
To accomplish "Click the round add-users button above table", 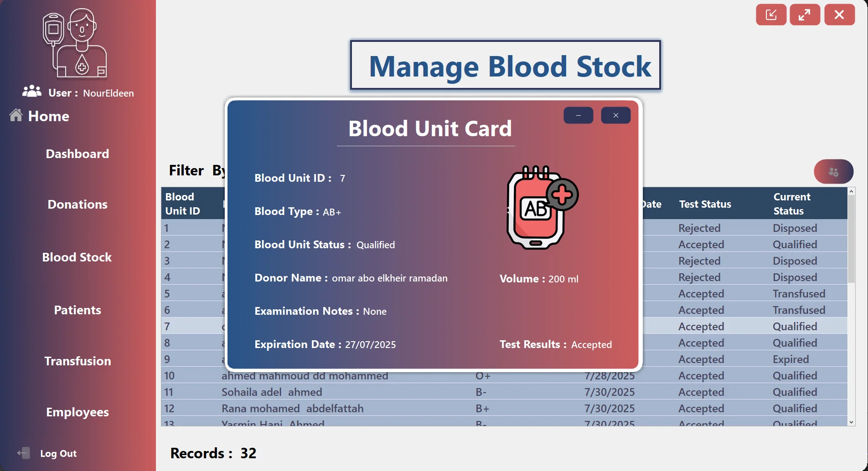I will point(833,172).
